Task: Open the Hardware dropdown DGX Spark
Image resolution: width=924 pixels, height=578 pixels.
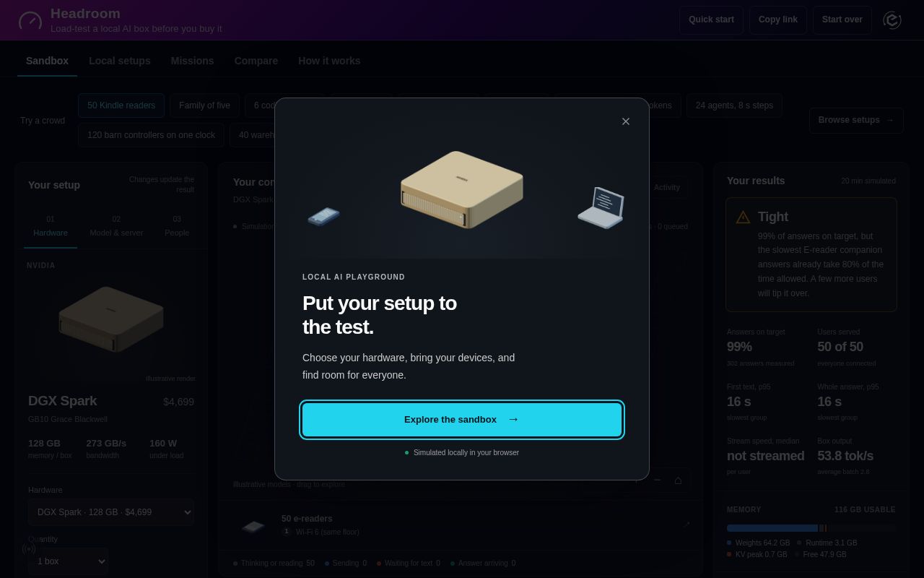Action: pyautogui.click(x=111, y=512)
